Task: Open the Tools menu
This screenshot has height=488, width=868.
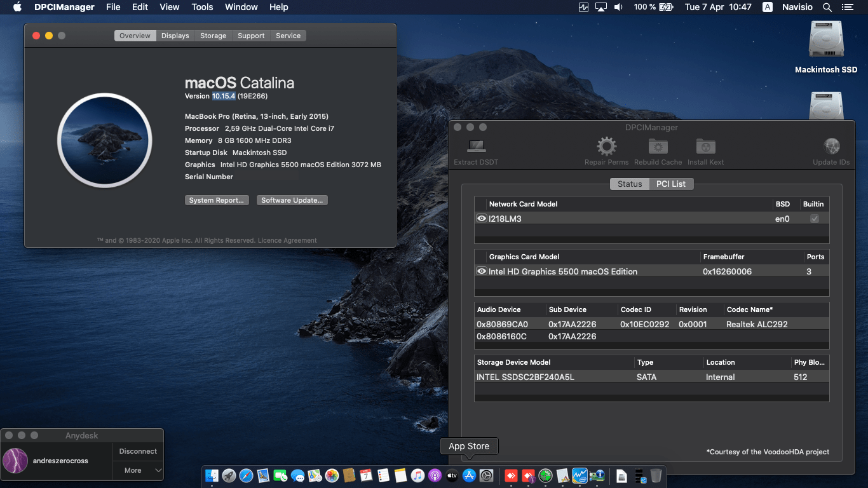Action: 202,7
